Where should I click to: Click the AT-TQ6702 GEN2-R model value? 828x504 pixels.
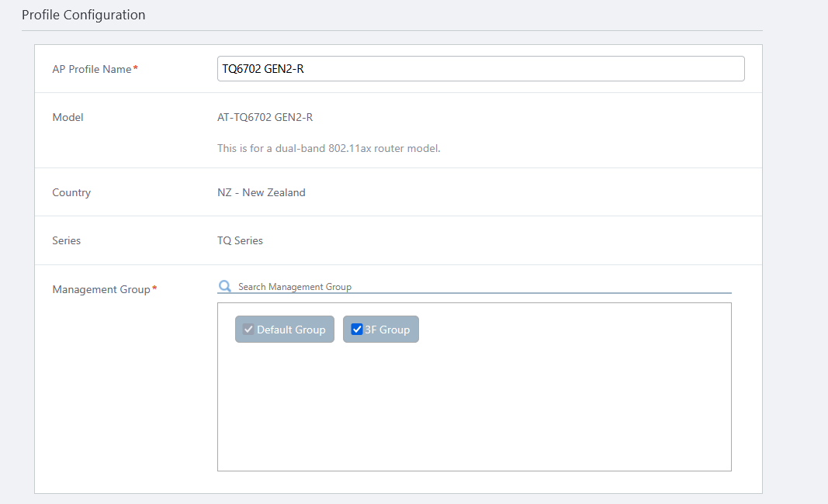point(265,117)
